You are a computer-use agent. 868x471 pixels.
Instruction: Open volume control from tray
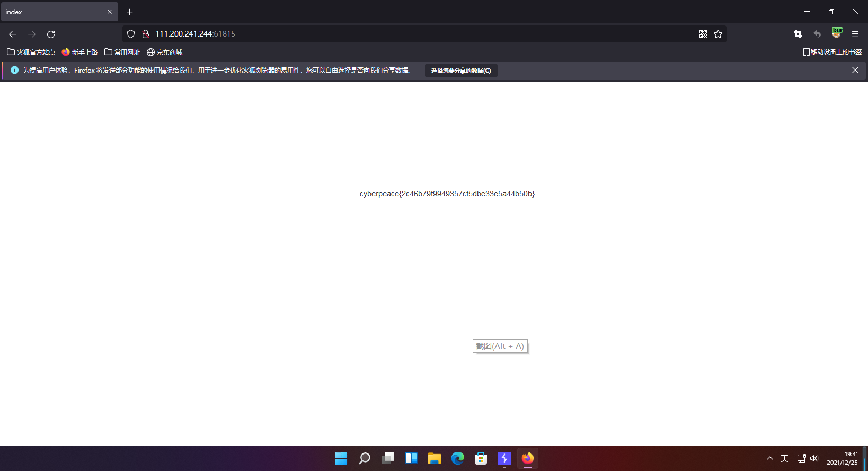[x=814, y=458]
